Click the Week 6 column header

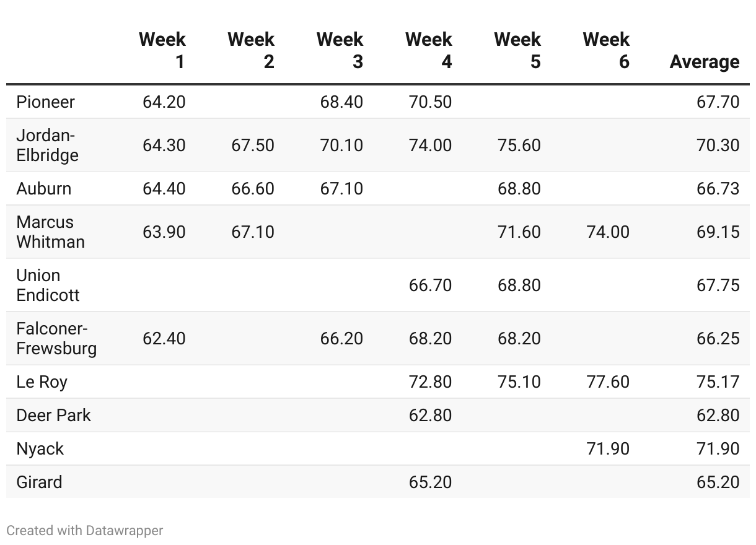606,50
